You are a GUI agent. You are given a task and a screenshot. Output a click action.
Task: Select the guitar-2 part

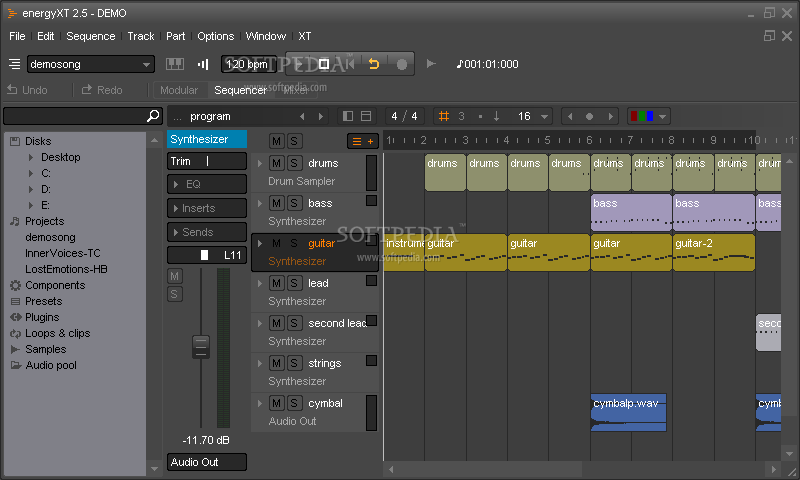coord(714,252)
